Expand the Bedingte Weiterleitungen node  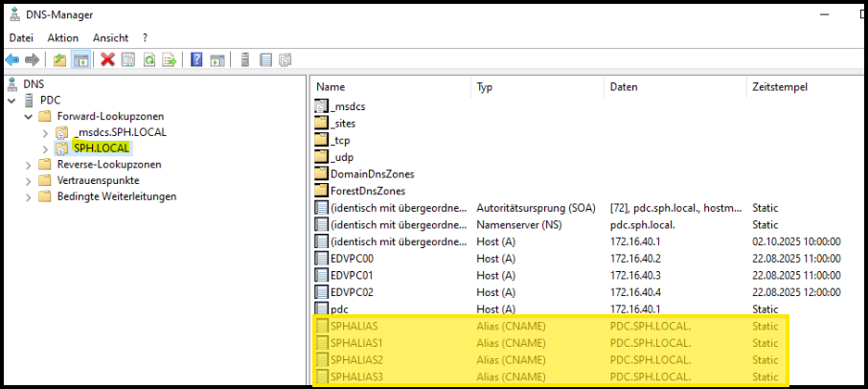[29, 196]
